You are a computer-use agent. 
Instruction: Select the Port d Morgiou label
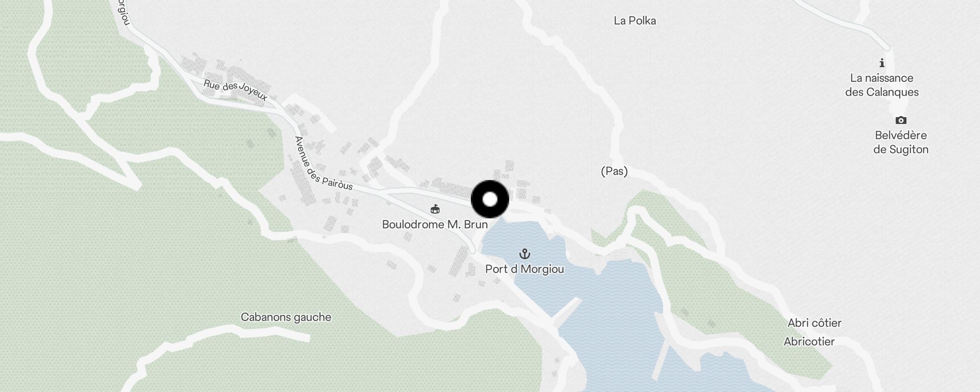click(524, 269)
